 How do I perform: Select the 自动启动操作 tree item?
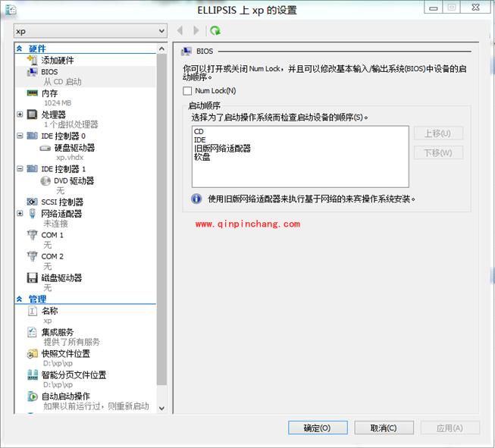(66, 396)
